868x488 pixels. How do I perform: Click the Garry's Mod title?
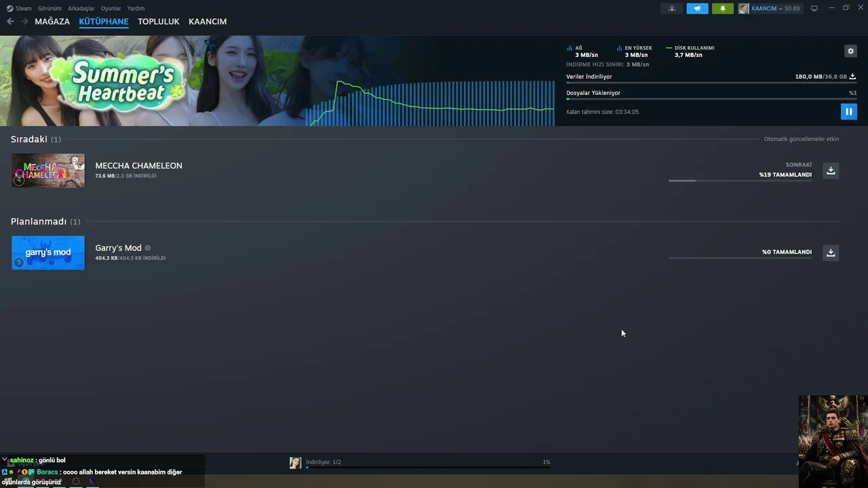pos(118,248)
